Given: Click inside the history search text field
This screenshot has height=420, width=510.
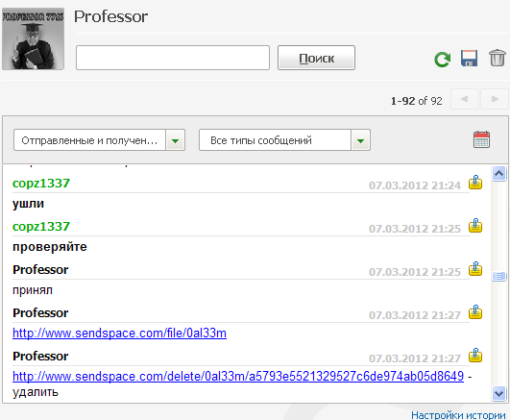Looking at the screenshot, I should (173, 58).
